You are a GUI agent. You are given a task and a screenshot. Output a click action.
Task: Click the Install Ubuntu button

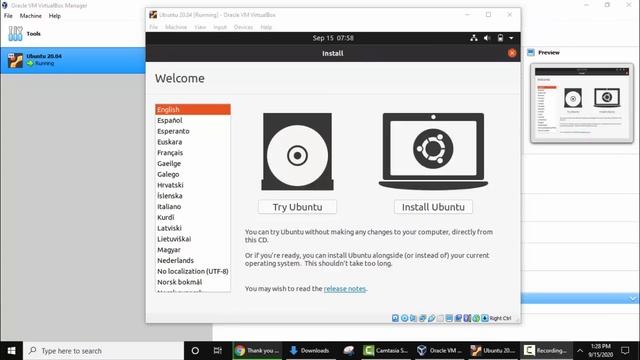(433, 207)
